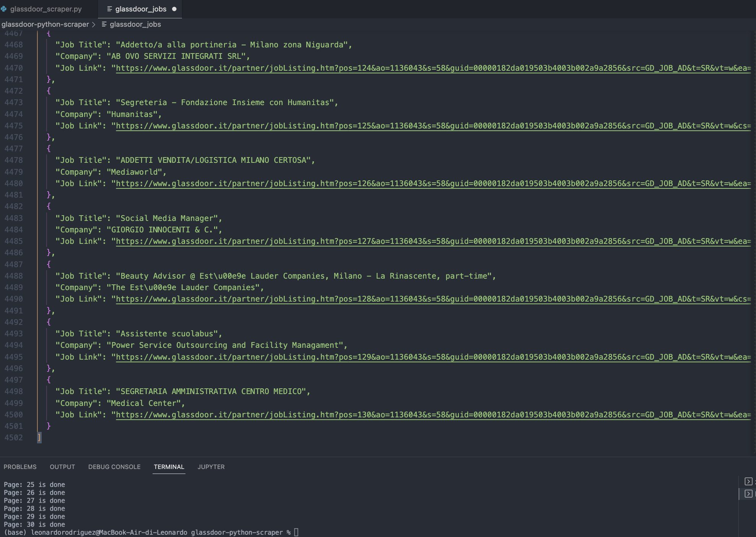Expand the breadcrumb chevron after glassdoor-python-scraper
Screen dimensions: 756x537
94,24
